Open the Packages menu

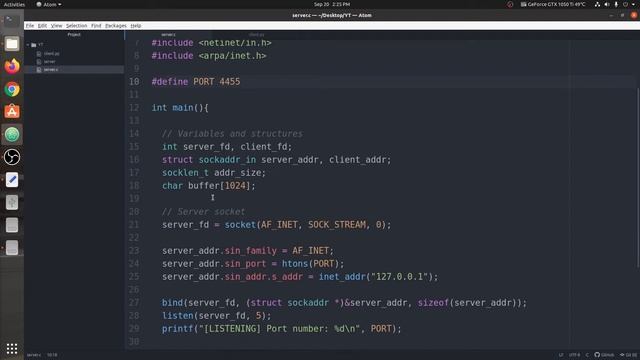point(116,25)
